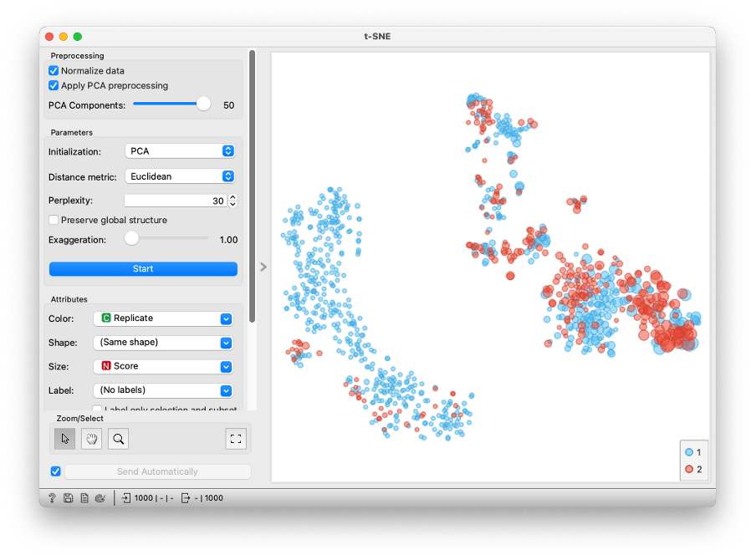The image size is (756, 560).
Task: Click the PCA Components slider handle
Action: click(203, 104)
